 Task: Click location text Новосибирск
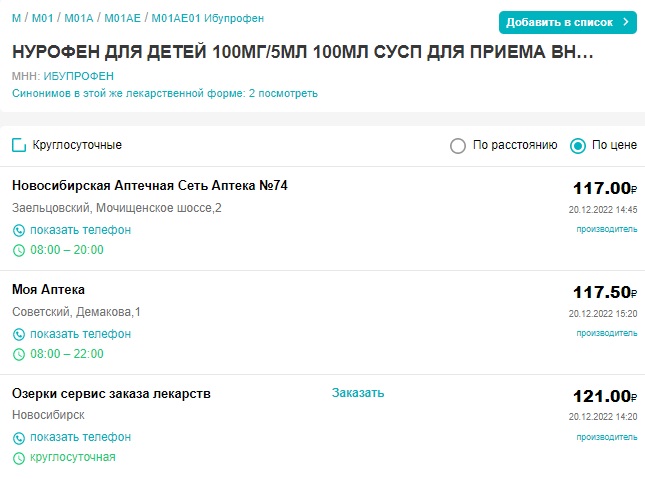(48, 415)
